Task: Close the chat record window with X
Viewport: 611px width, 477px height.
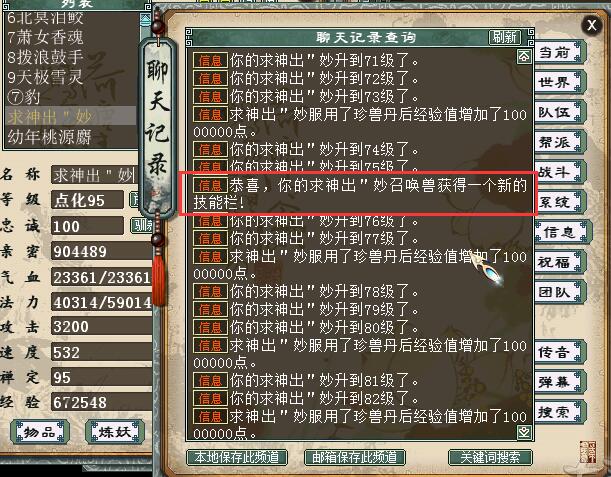Action: (592, 25)
